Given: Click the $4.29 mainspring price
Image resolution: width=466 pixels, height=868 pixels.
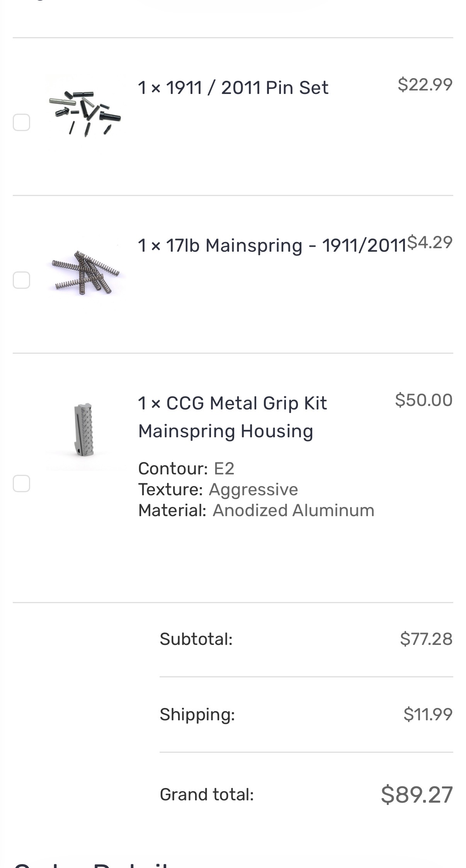Looking at the screenshot, I should (x=430, y=242).
